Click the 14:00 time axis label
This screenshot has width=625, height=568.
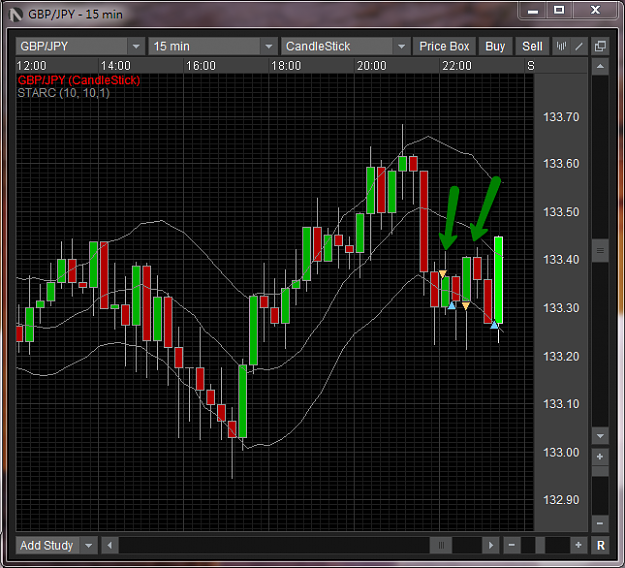tap(116, 66)
